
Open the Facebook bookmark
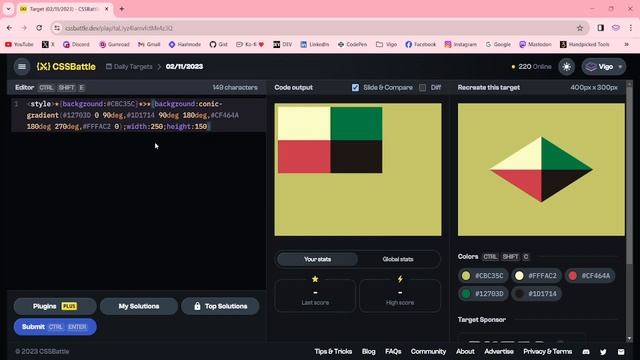point(421,44)
